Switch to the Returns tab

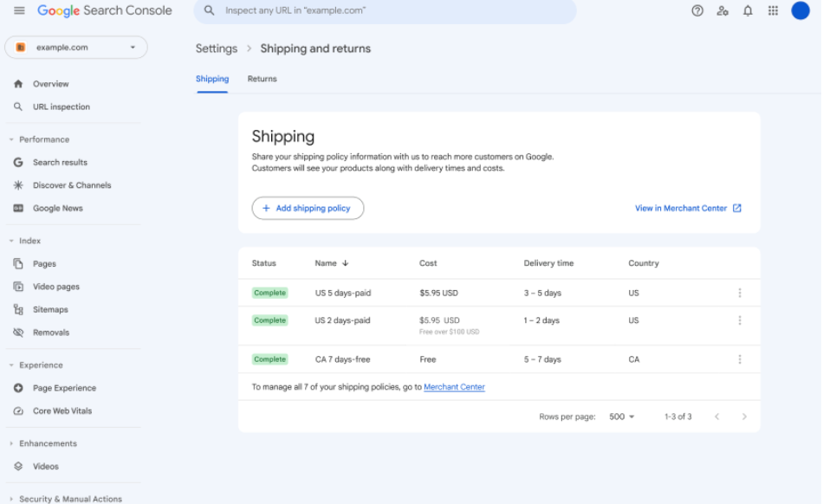[262, 79]
